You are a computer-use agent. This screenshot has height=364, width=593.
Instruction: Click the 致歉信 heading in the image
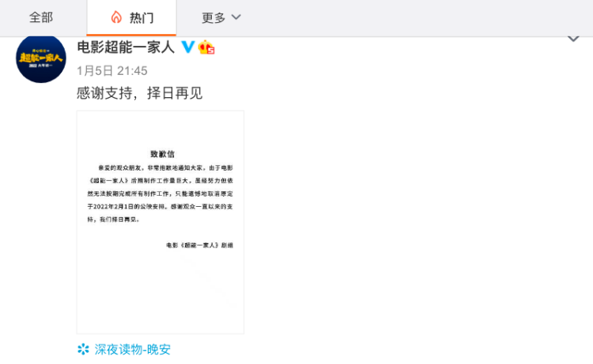(x=161, y=154)
